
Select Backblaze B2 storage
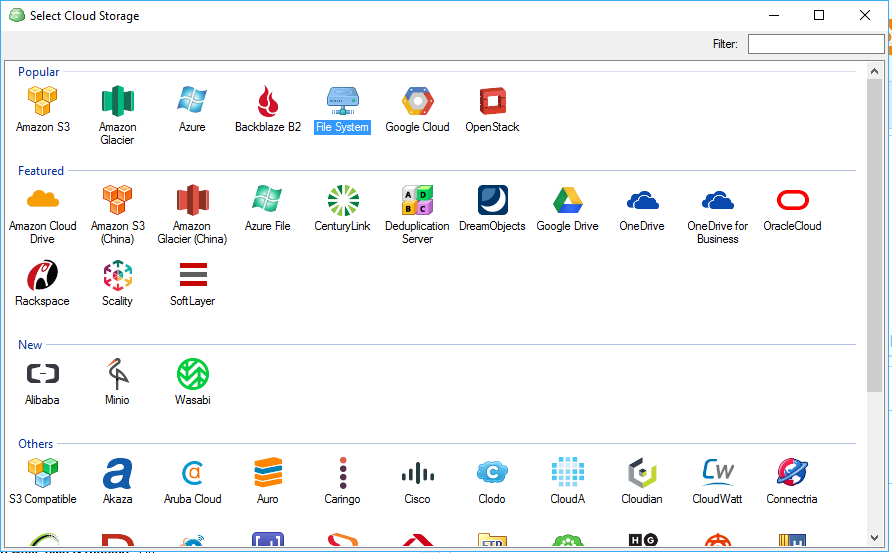click(x=267, y=101)
